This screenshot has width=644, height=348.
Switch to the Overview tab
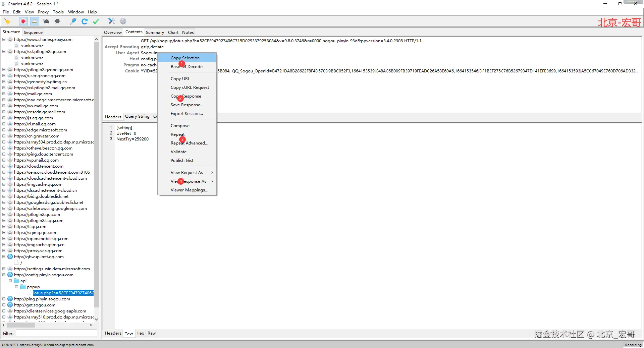[x=113, y=33]
